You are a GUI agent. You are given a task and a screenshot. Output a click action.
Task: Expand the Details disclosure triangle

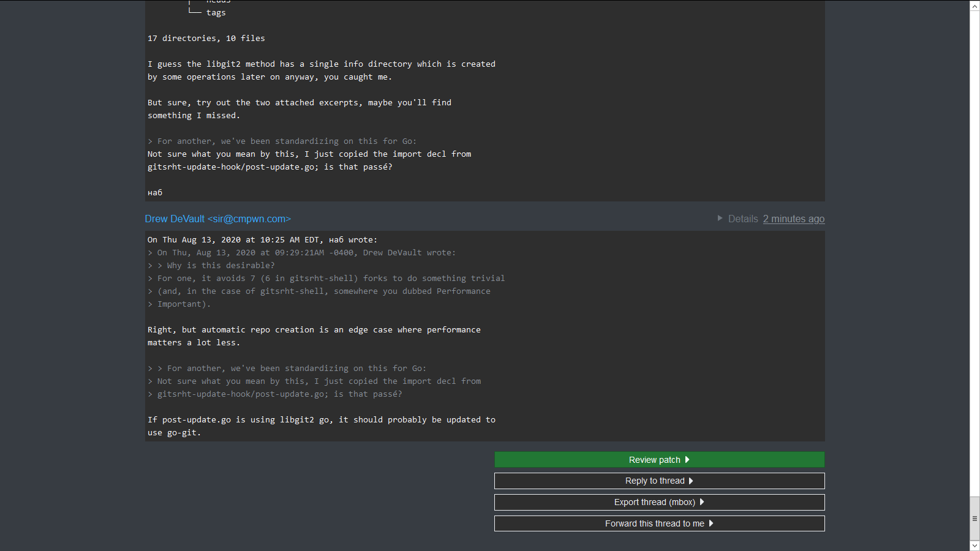click(720, 219)
